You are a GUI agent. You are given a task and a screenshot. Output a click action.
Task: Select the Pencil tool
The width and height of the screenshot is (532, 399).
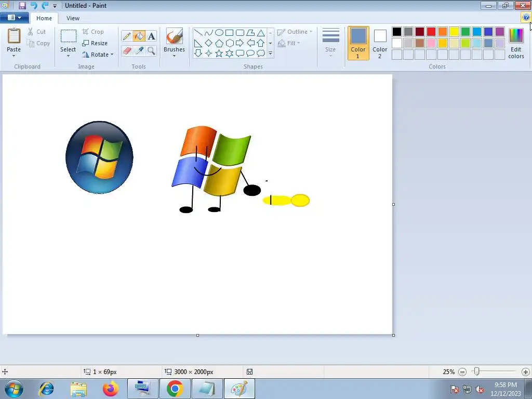[x=127, y=36]
